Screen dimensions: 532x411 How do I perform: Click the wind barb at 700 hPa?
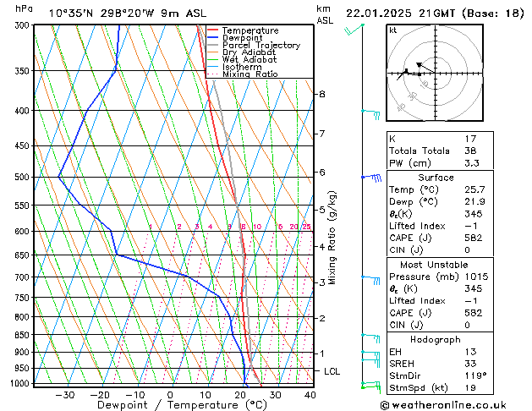370,281
